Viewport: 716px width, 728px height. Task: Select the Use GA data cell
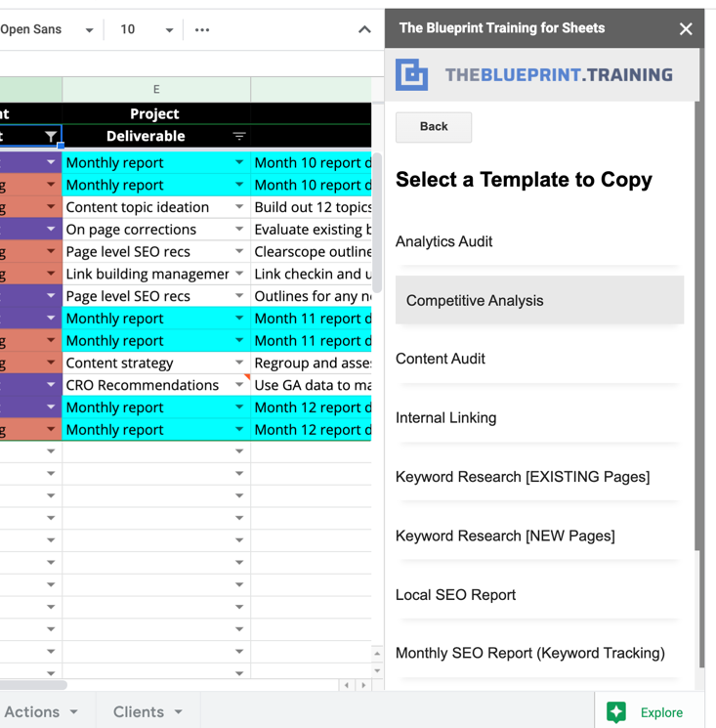tap(312, 385)
